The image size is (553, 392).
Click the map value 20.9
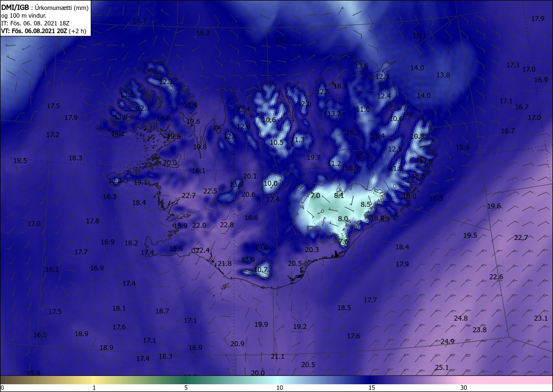click(x=237, y=343)
